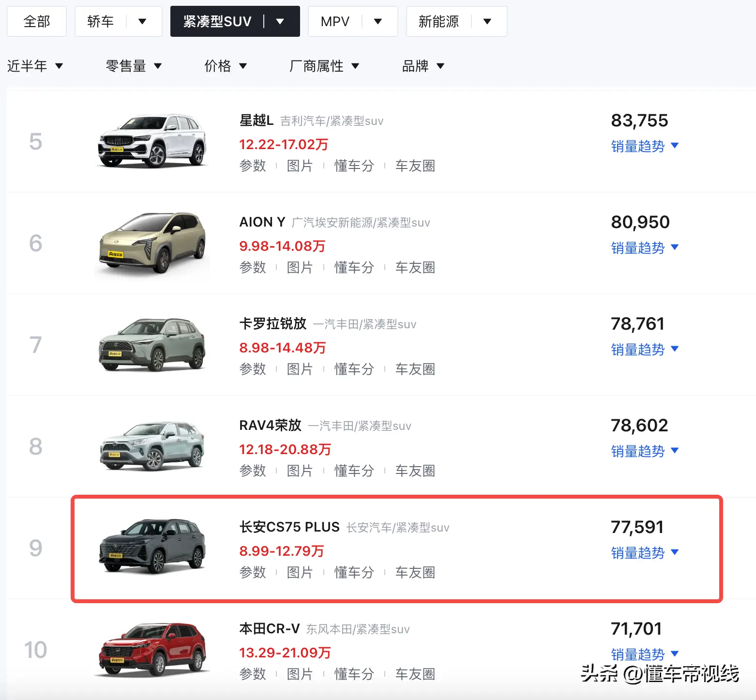View 参数 for 长安CS75 PLUS
The image size is (756, 700).
point(253,572)
